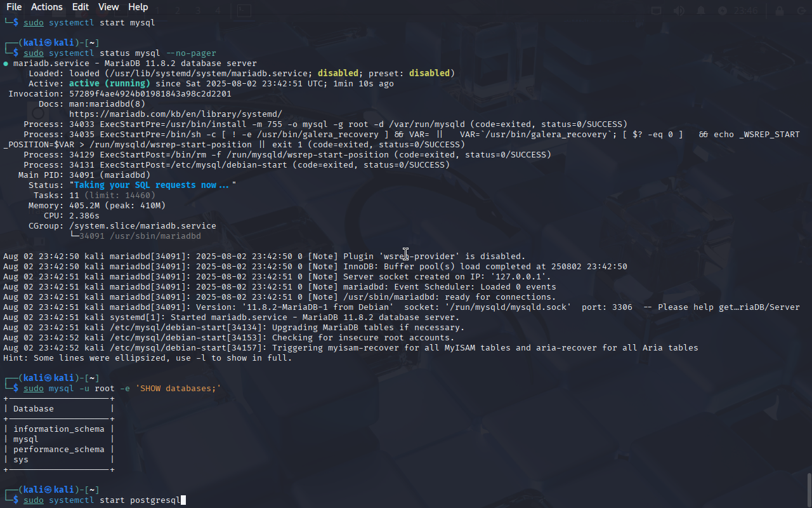Viewport: 812px width, 508px height.
Task: Click the 'man:mariadbd(8)' docs entry
Action: pos(107,104)
